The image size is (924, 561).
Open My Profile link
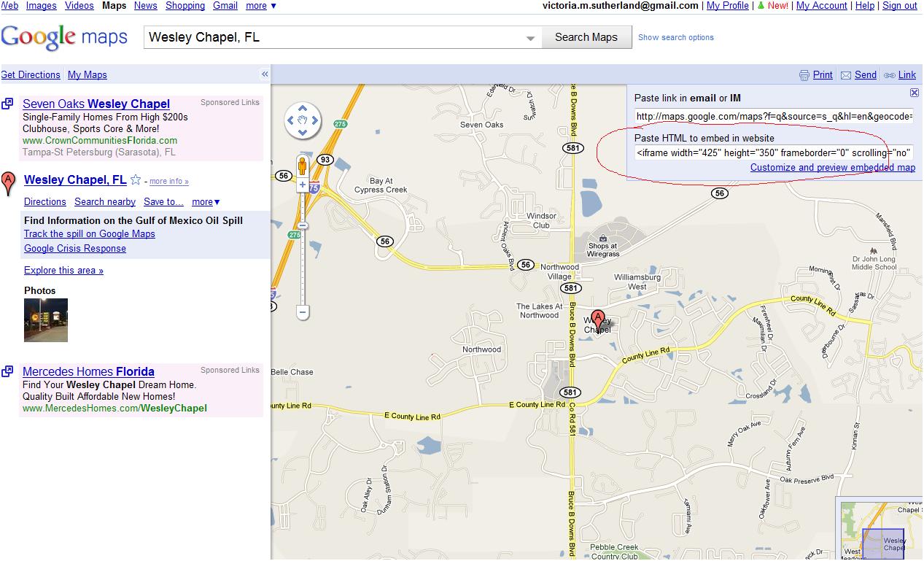[x=728, y=6]
